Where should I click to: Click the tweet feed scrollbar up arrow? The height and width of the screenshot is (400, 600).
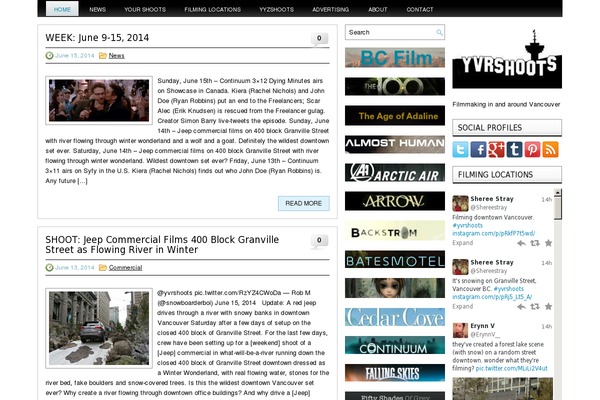click(x=558, y=192)
